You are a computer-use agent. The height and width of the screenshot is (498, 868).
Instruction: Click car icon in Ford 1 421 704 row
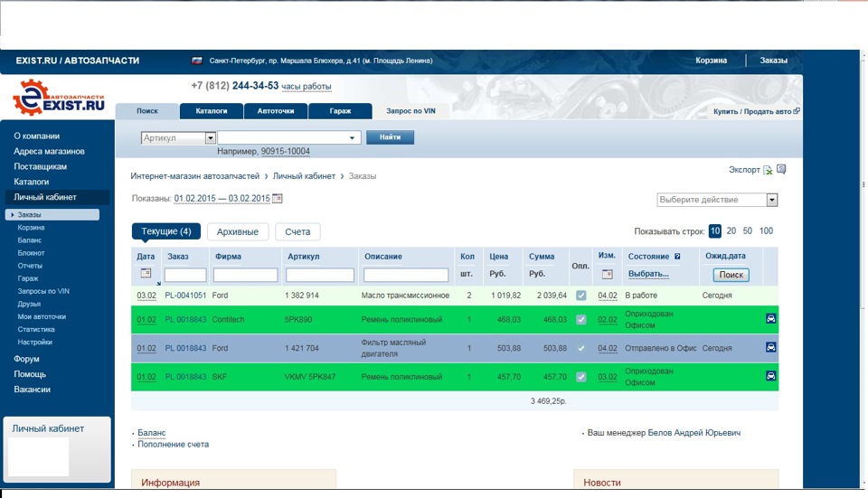770,347
